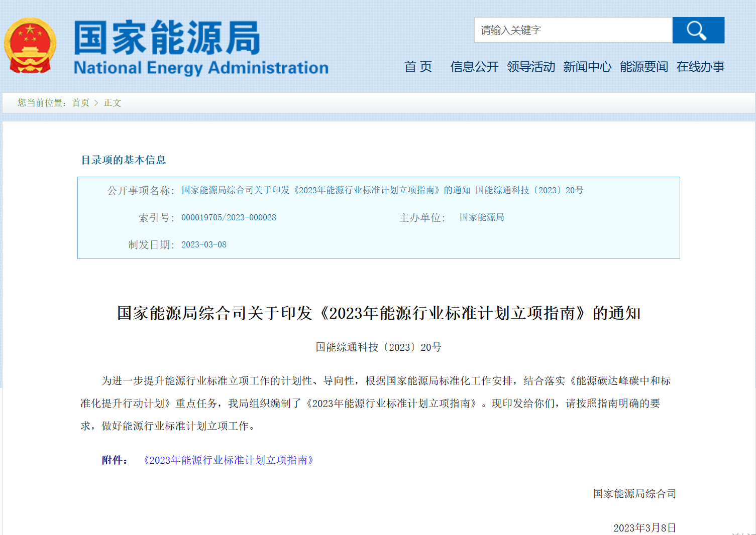Click the index number 000019705/2023-000028

pyautogui.click(x=229, y=217)
